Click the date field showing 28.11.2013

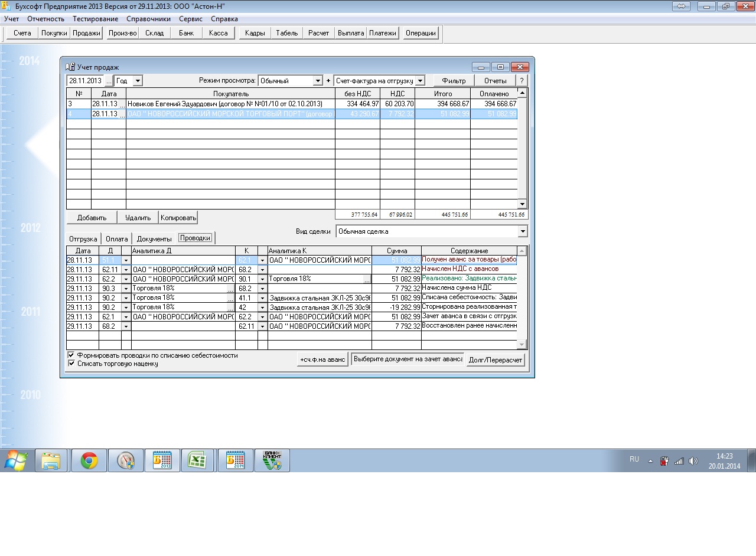pos(85,81)
